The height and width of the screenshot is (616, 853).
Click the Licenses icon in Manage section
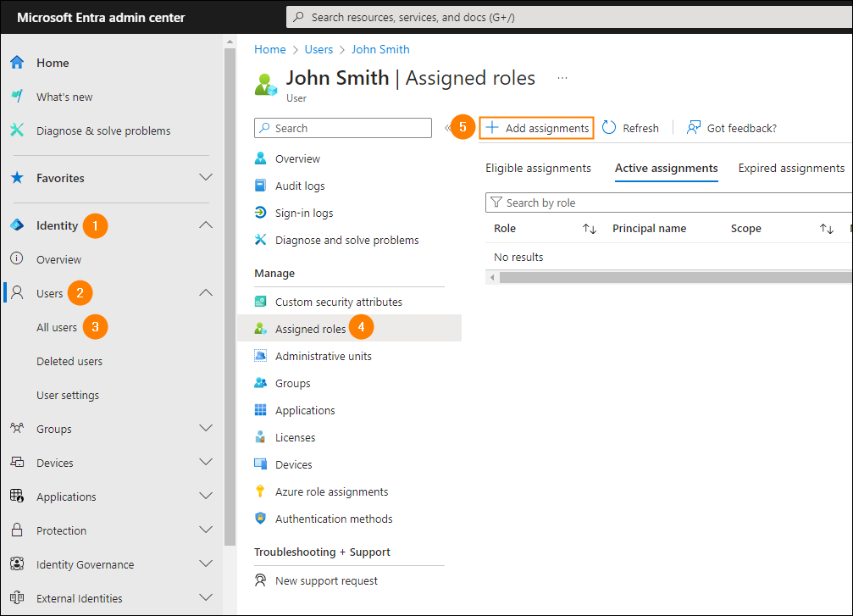(x=261, y=437)
